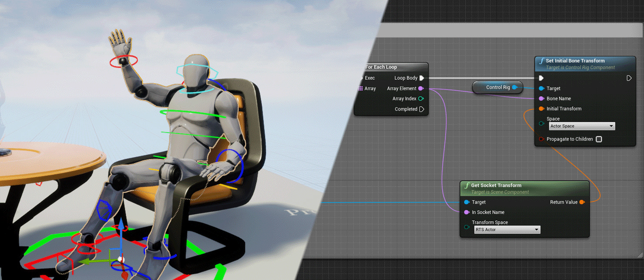Click the Space enum input pin

coord(541,123)
